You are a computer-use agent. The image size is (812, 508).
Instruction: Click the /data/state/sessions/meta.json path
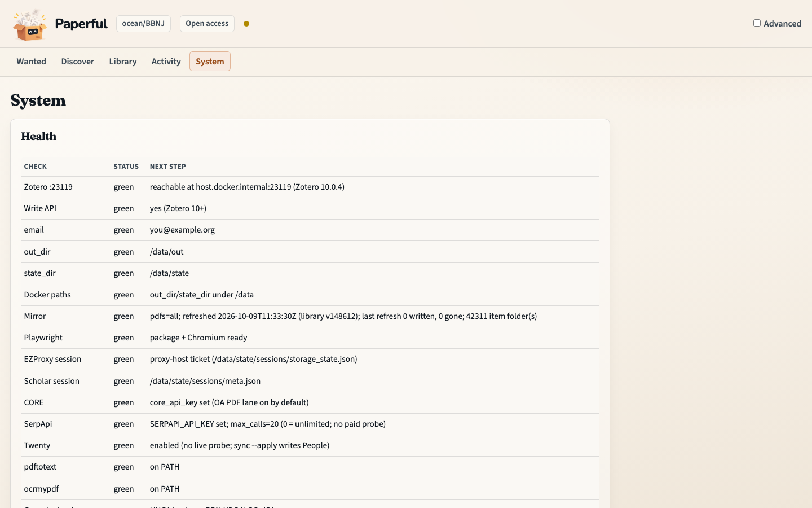point(205,381)
